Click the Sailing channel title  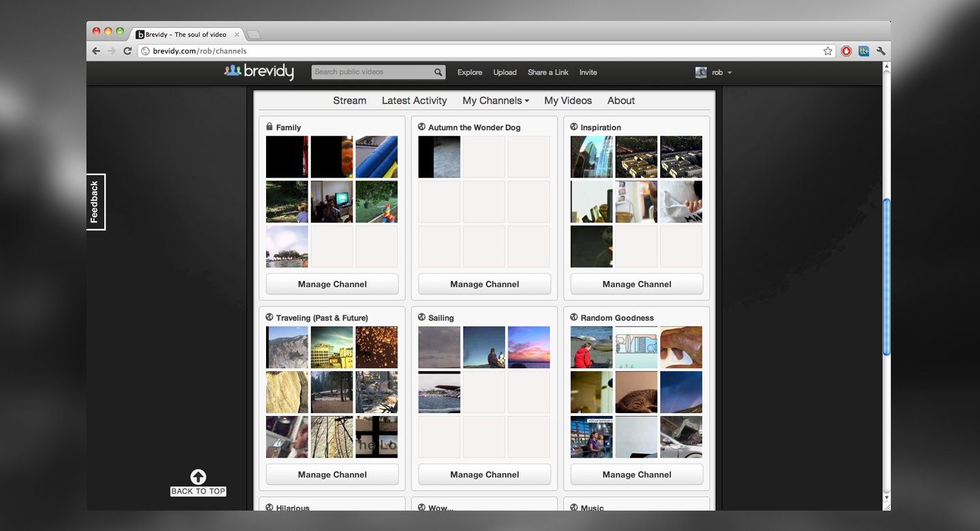point(441,318)
